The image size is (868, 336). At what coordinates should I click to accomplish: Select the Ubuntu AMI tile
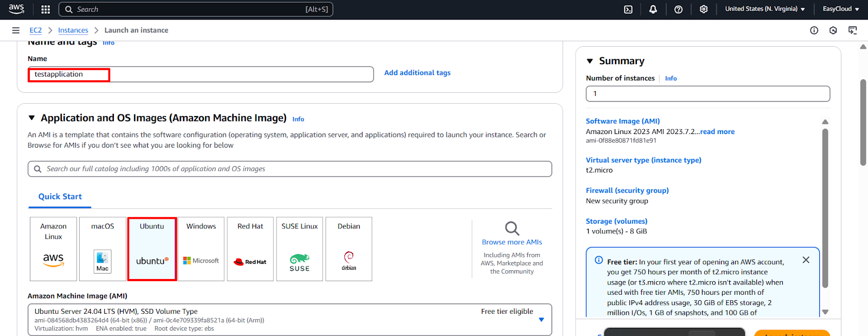[152, 249]
